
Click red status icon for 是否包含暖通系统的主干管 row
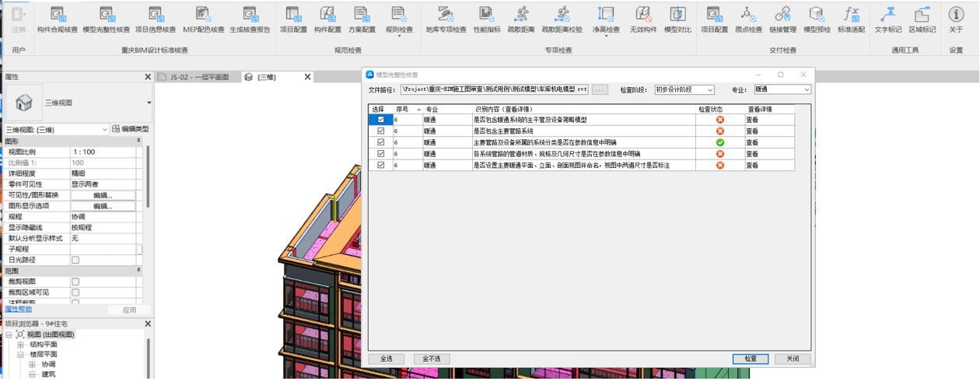click(720, 120)
